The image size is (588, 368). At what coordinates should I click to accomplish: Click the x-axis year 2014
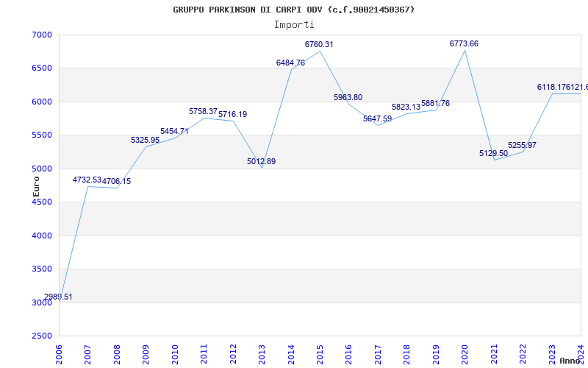point(291,355)
